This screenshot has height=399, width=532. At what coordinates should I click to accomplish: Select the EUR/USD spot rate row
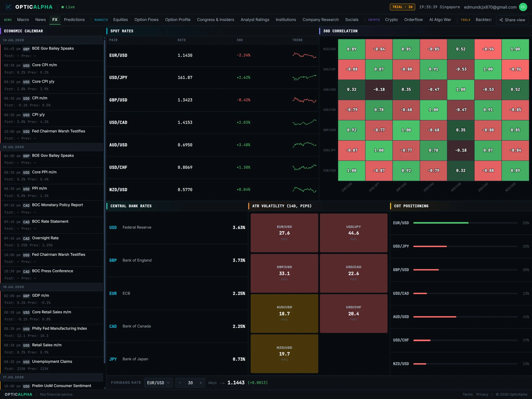[213, 55]
